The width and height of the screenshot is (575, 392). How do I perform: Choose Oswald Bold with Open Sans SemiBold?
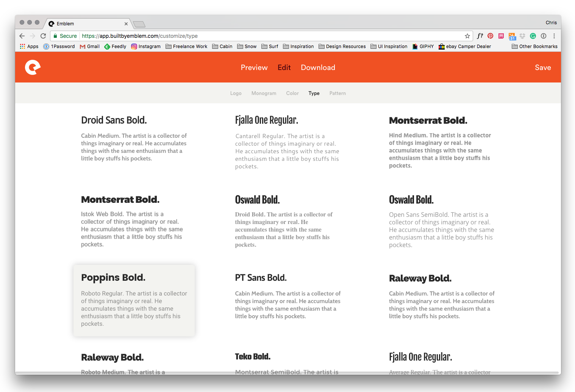click(x=442, y=221)
